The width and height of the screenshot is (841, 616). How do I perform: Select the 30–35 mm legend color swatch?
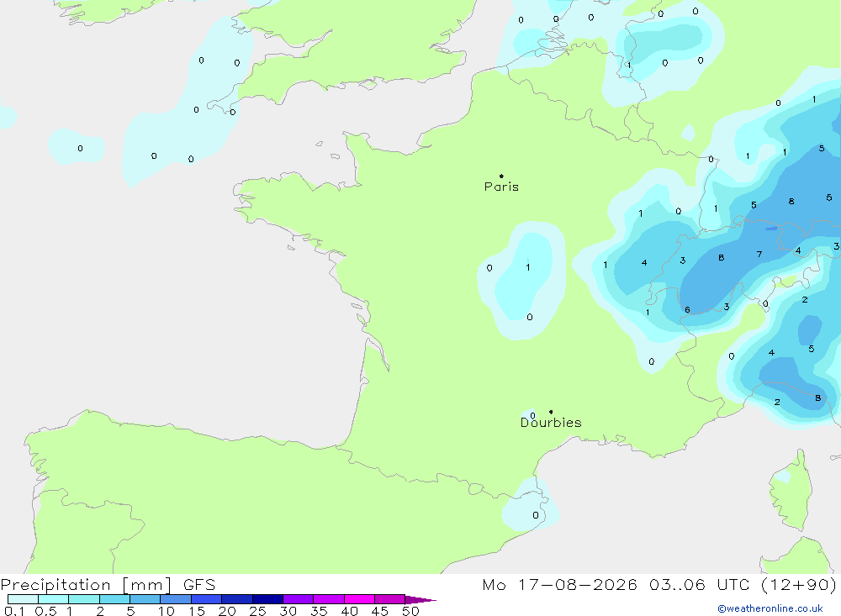click(299, 599)
